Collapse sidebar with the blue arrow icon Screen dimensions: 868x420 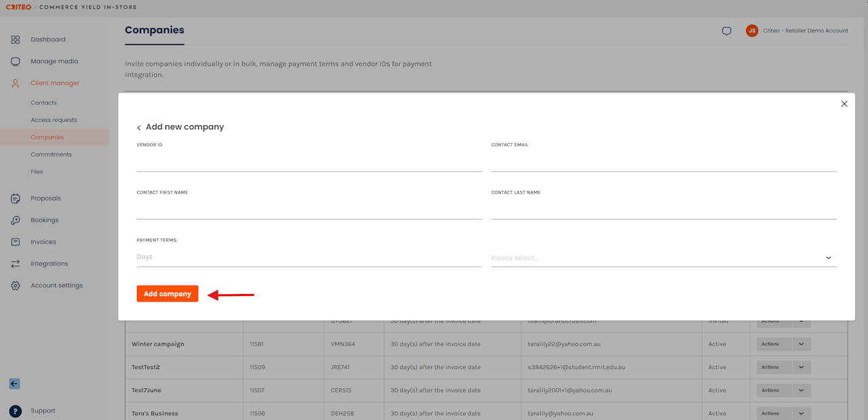[x=14, y=383]
